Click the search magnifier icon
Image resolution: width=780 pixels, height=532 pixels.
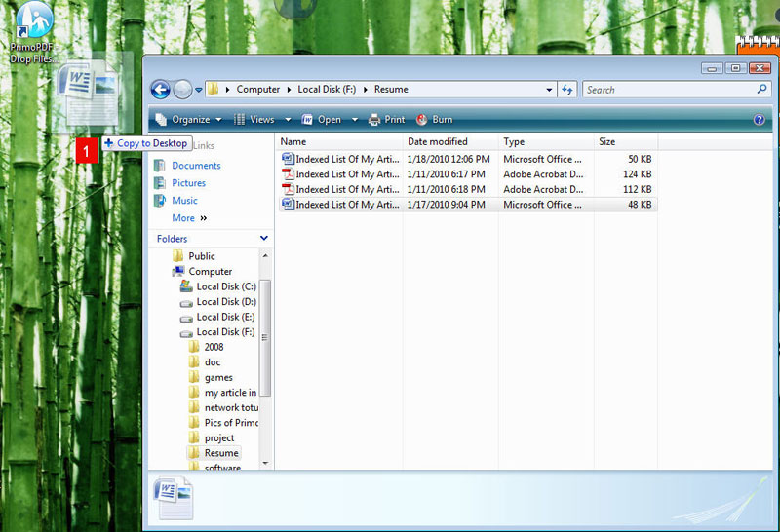click(761, 90)
